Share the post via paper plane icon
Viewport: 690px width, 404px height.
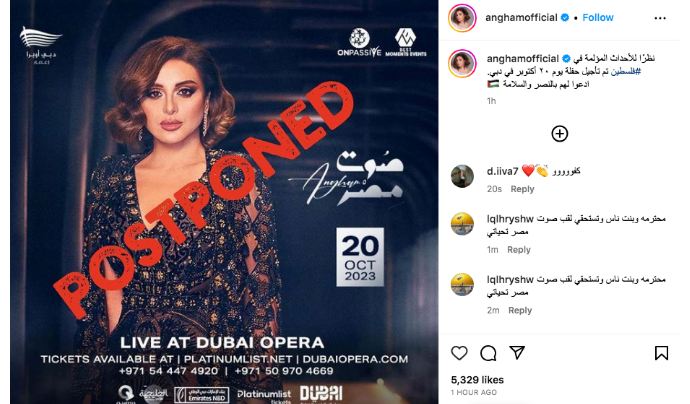[x=517, y=353]
